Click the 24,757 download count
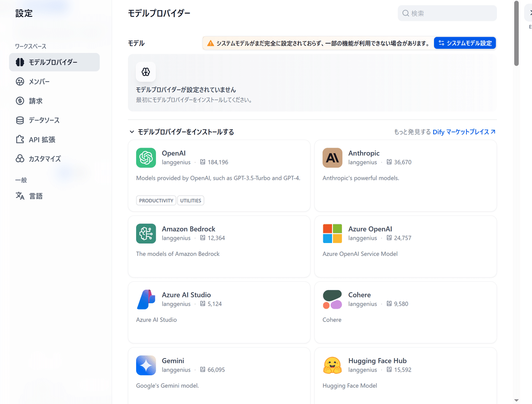This screenshot has height=404, width=532. point(403,238)
